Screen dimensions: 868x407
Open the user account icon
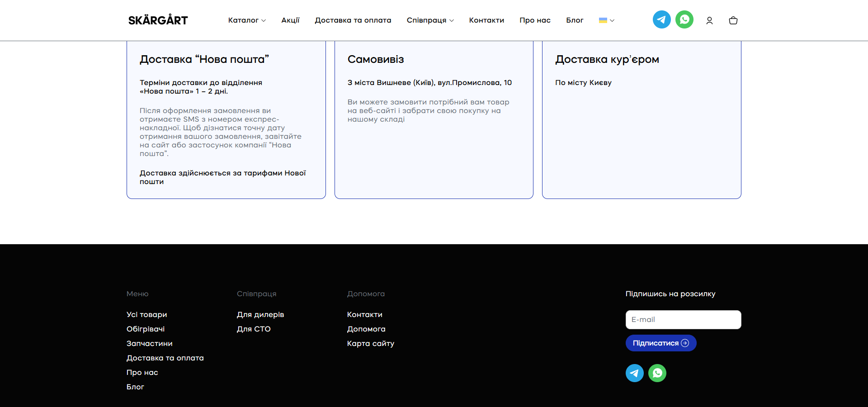(709, 20)
